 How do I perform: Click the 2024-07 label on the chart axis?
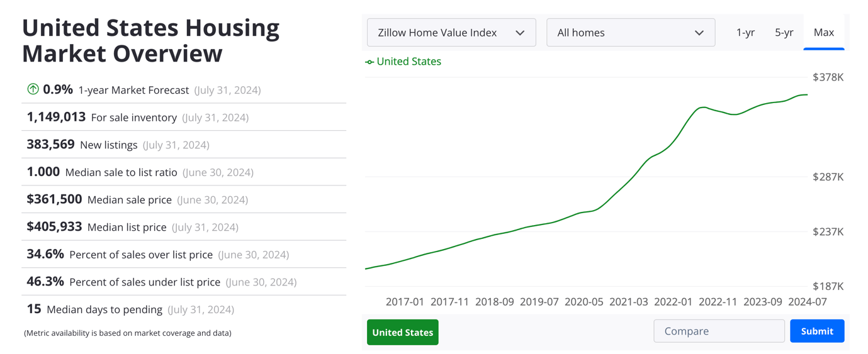point(808,302)
